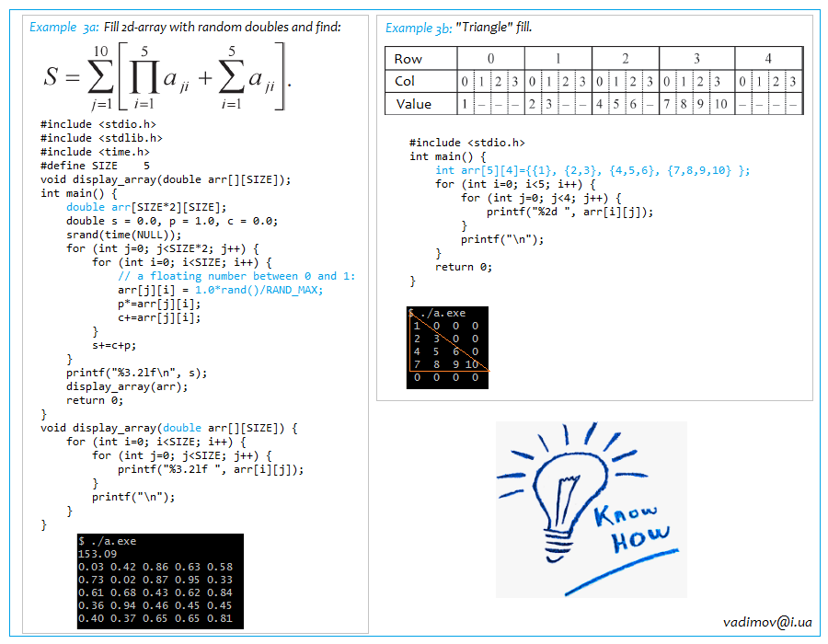Click the line "display_array(arr);"
Image resolution: width=828 pixels, height=644 pixels.
[x=127, y=386]
